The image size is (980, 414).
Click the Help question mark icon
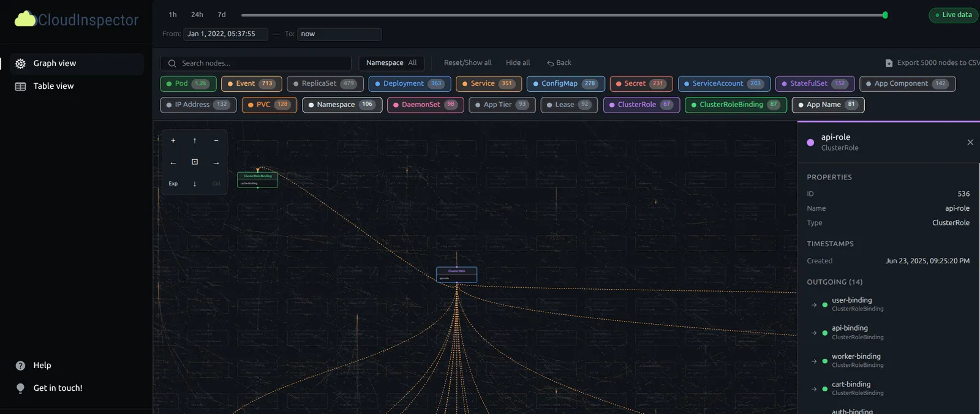pos(20,366)
